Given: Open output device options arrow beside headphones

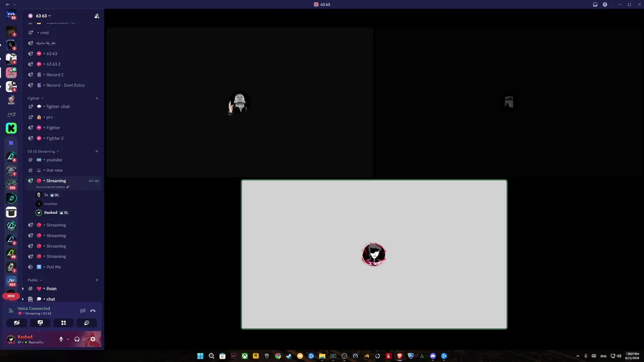Looking at the screenshot, I should [x=84, y=339].
